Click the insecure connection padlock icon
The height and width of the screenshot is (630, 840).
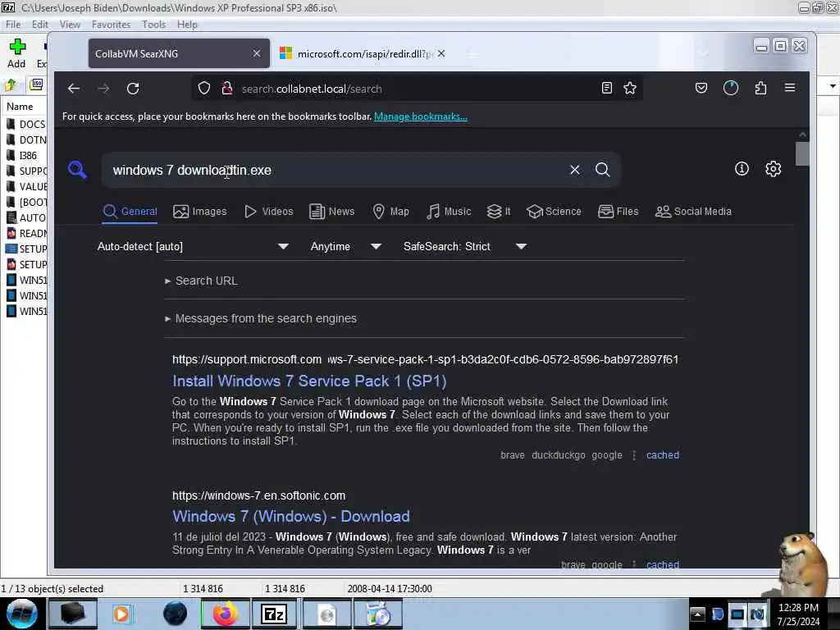pos(227,89)
